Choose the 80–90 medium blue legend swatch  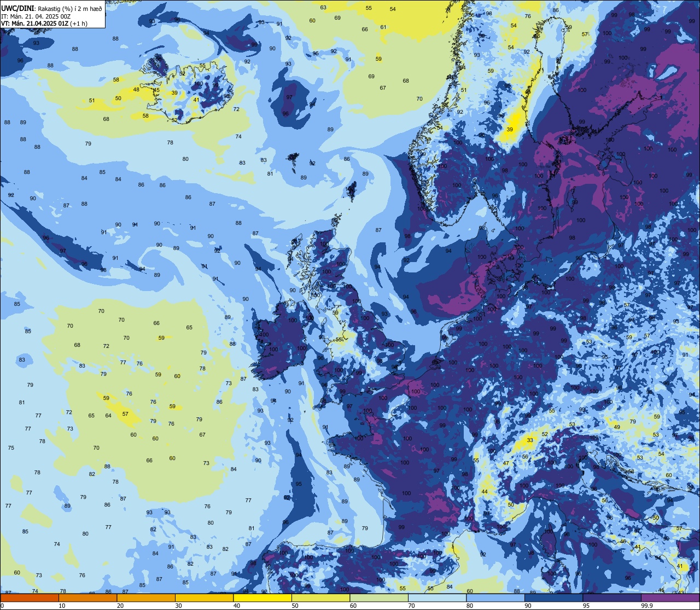click(495, 598)
